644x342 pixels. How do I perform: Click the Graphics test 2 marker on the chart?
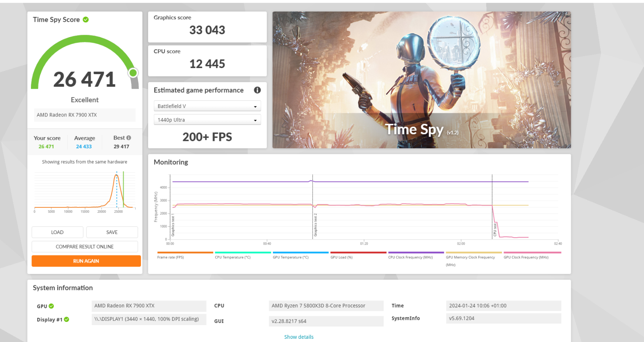pyautogui.click(x=316, y=225)
